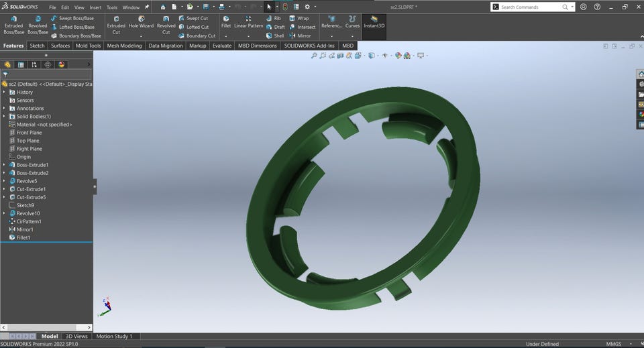Screen dimensions: 644x348
Task: Choose the Fillet feature tool
Action: coord(226,22)
